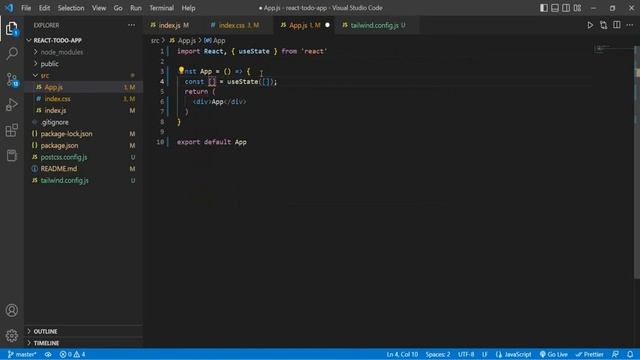The image size is (640, 360).
Task: Click the feedback icon in status bar
Action: coord(615,354)
